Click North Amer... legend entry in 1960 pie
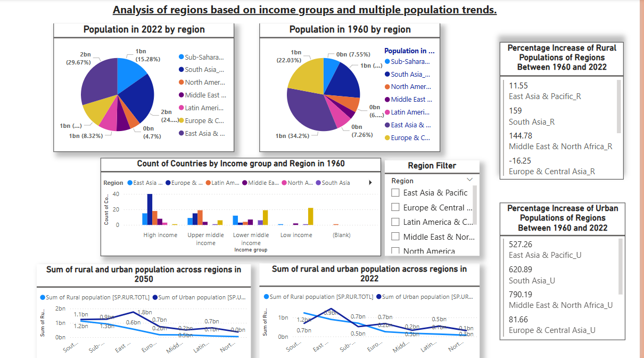 (408, 87)
